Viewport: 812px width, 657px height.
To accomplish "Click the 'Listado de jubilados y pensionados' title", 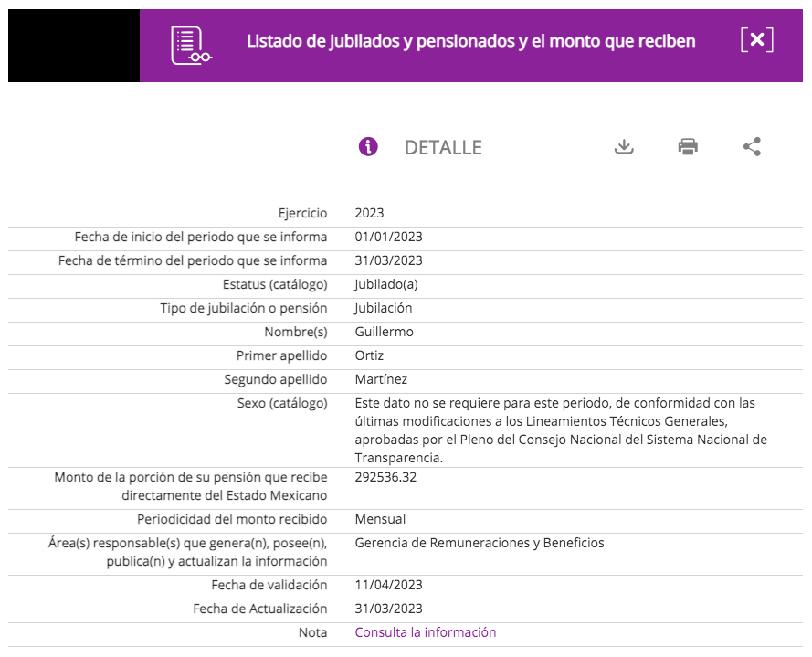I will click(470, 41).
